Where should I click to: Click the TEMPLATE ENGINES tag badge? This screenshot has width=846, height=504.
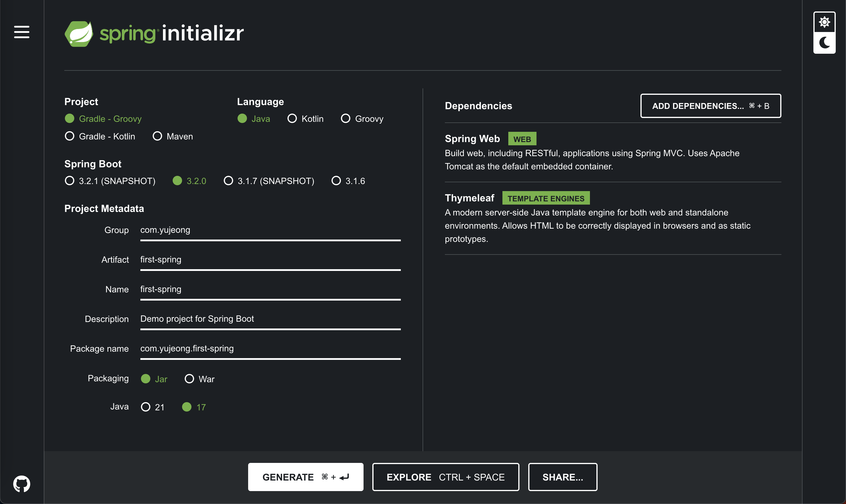pyautogui.click(x=546, y=198)
